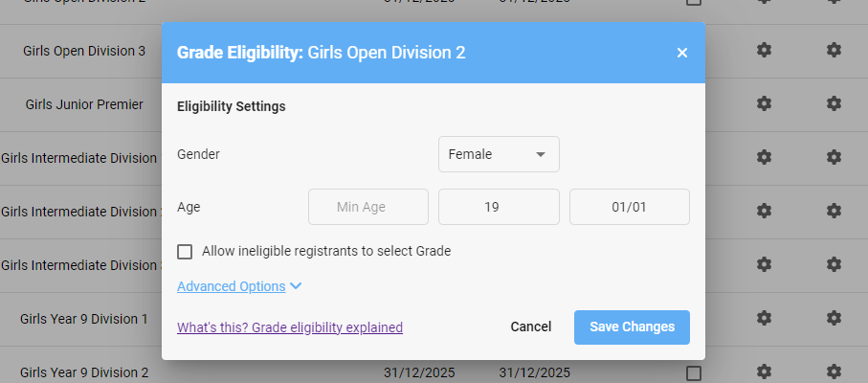Open the rightmost gear icon for Girls Open Division 3
Screen dimensions: 868x383
tap(834, 51)
